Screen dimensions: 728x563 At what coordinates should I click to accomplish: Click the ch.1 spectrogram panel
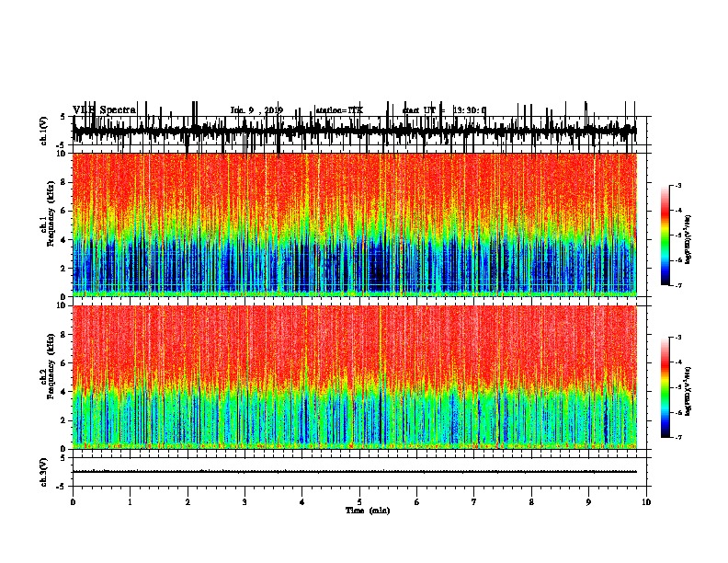(355, 224)
